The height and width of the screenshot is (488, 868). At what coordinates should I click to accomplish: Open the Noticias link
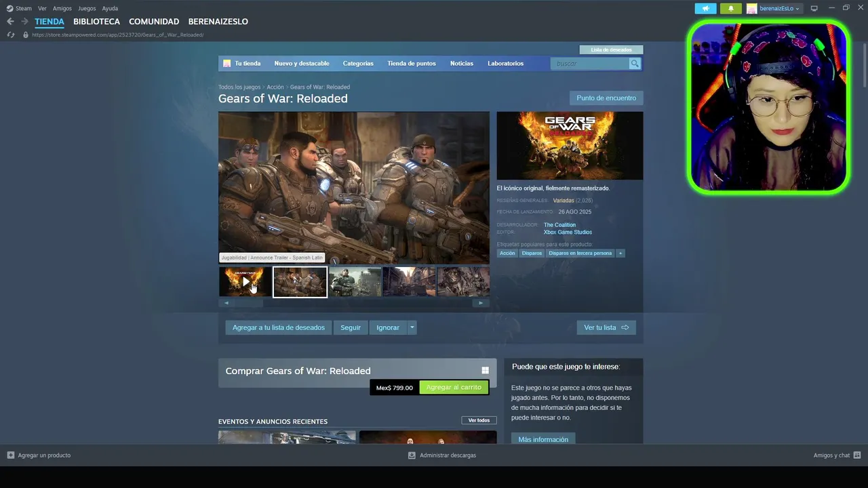click(x=462, y=64)
